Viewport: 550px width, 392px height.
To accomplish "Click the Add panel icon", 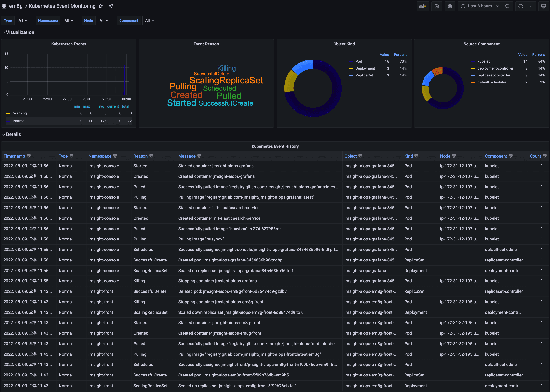I will pos(423,6).
